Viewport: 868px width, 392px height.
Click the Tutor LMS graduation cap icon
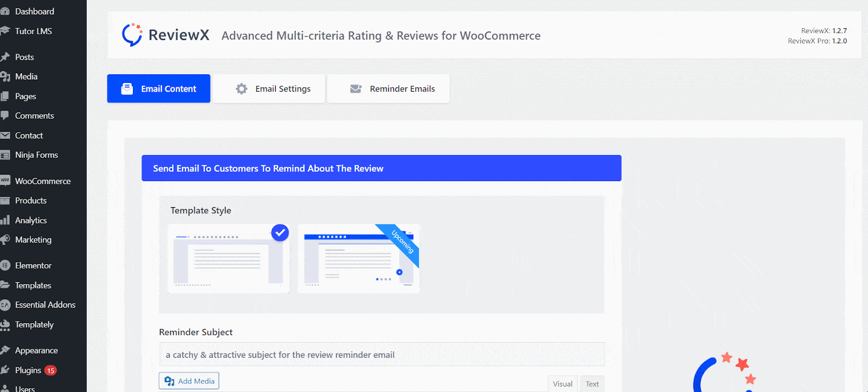tap(5, 31)
